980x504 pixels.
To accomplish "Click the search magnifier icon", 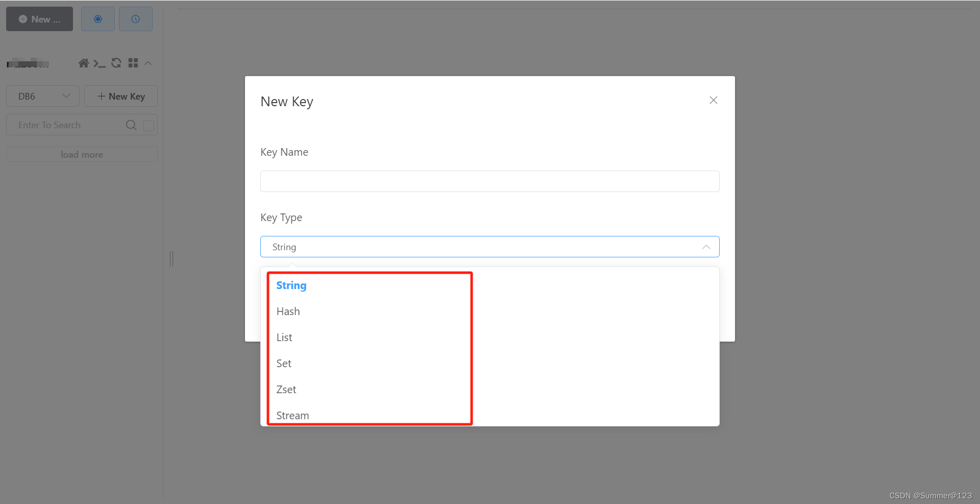I will 131,125.
